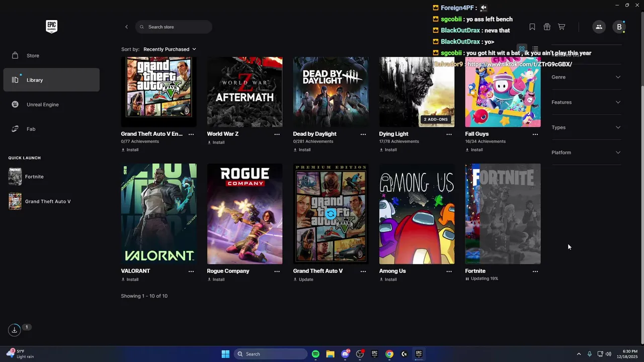This screenshot has width=644, height=362.
Task: Show hidden system tray icons
Action: (579, 354)
